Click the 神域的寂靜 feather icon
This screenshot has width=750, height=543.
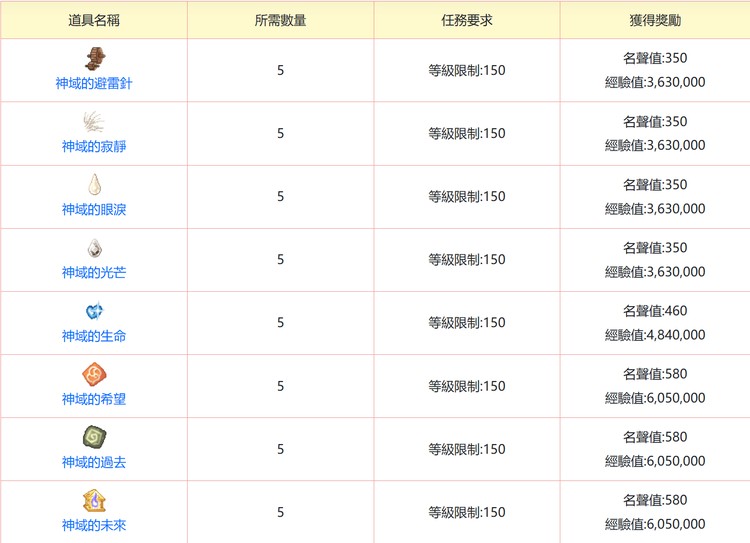[x=94, y=122]
